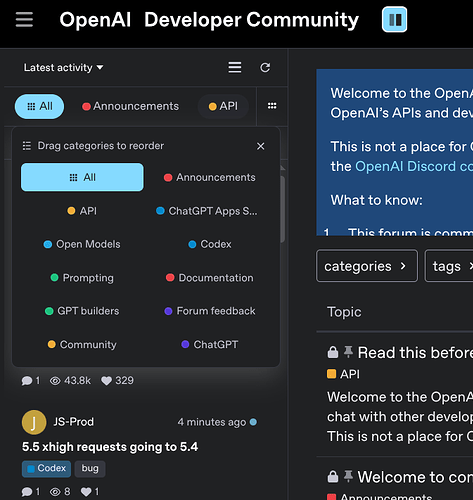Open the topic 5.5 xhigh requests going to 5.4
473x500 pixels.
coord(110,447)
